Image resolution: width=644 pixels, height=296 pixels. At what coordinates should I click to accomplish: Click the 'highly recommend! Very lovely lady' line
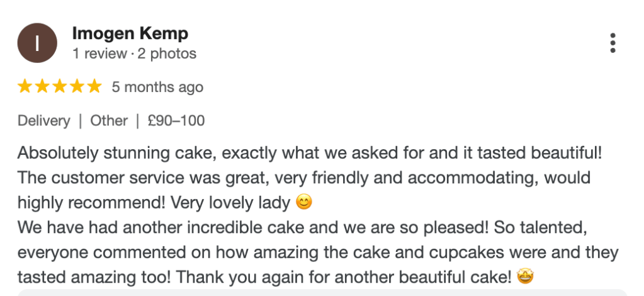tap(156, 203)
